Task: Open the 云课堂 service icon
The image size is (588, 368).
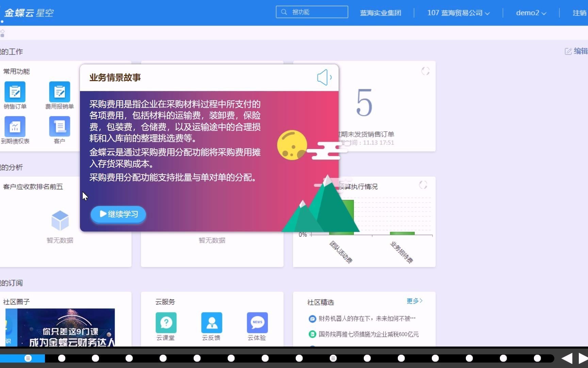Action: tap(166, 322)
